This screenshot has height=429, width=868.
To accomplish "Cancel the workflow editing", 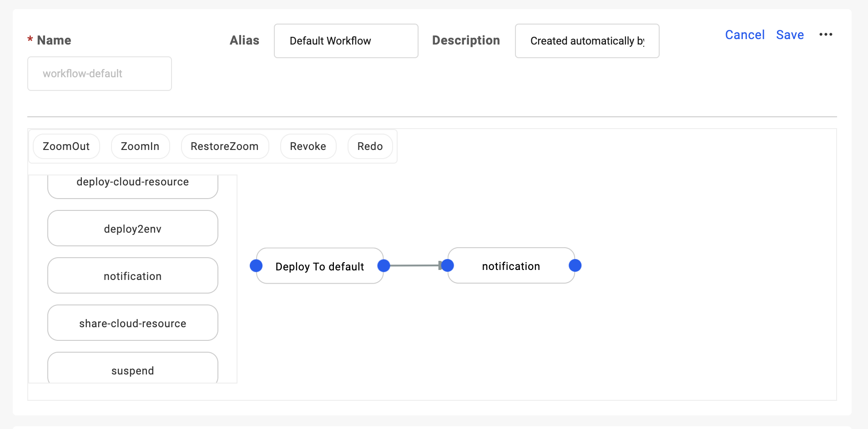I will (x=744, y=35).
